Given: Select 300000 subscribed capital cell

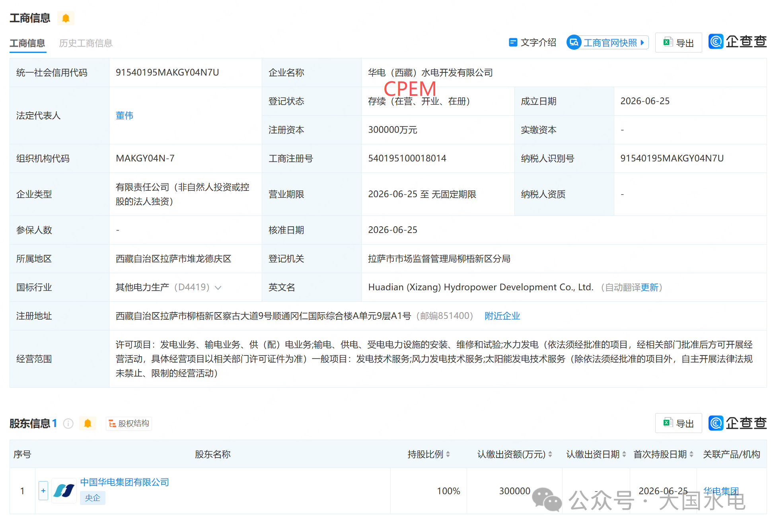Looking at the screenshot, I should (514, 491).
